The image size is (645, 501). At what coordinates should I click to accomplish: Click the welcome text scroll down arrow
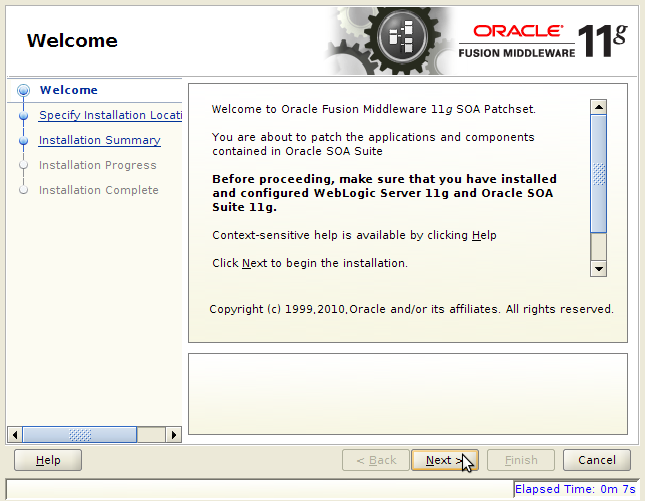(x=599, y=269)
